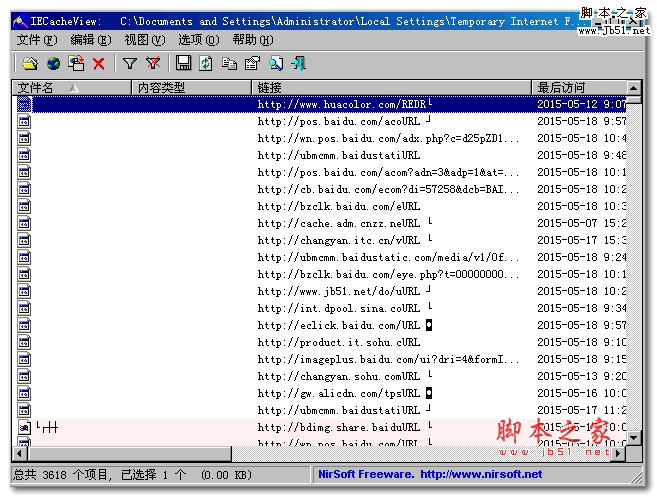657x498 pixels.
Task: Select URL http://bzclk.baidu.com/eye.php?t=00000000...
Action: [388, 274]
